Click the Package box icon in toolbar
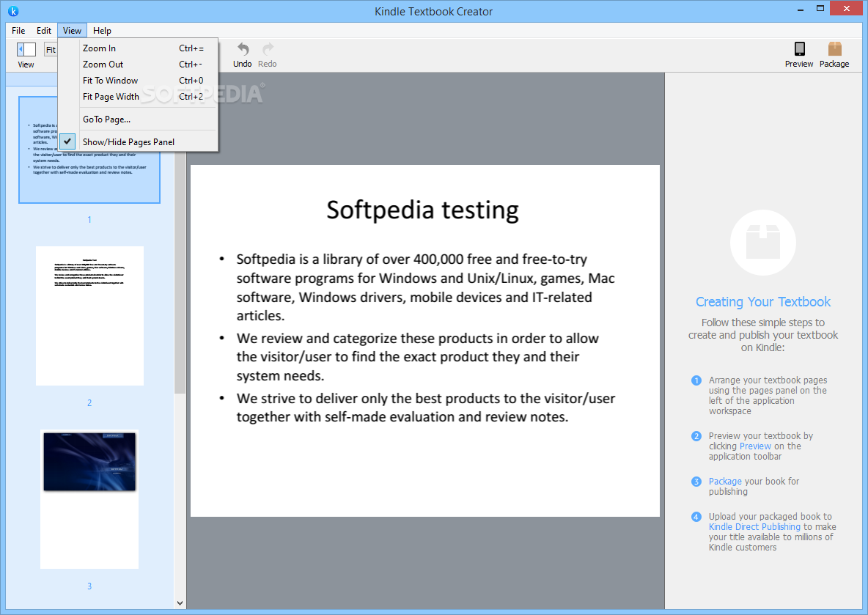 pyautogui.click(x=835, y=48)
